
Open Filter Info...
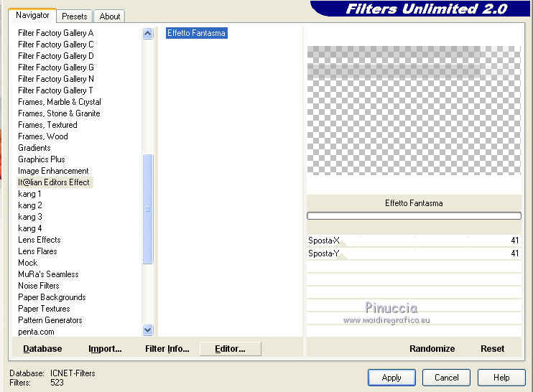tap(167, 348)
